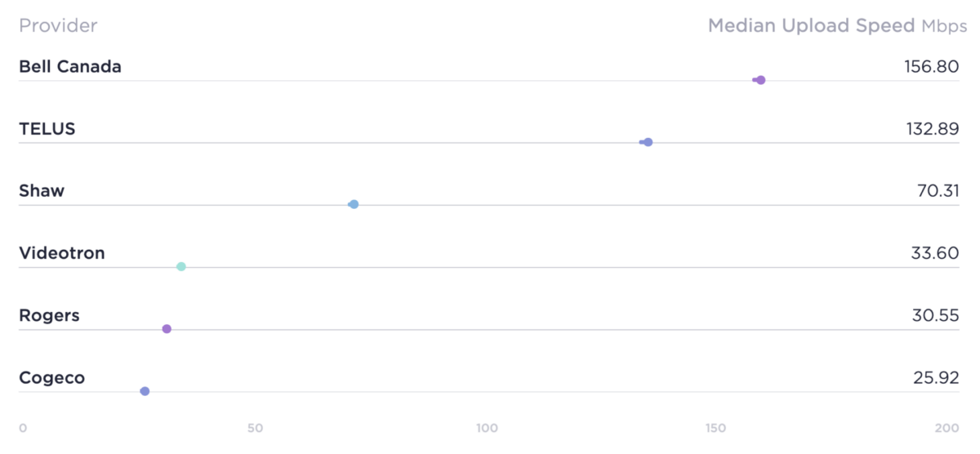Click the Provider column header
Viewport: 980px width, 454px height.
(58, 25)
